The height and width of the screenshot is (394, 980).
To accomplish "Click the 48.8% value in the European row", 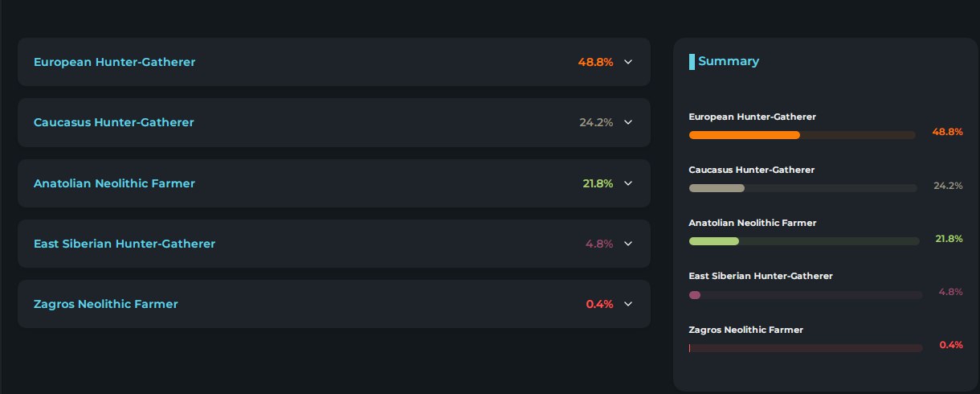I will [x=595, y=62].
